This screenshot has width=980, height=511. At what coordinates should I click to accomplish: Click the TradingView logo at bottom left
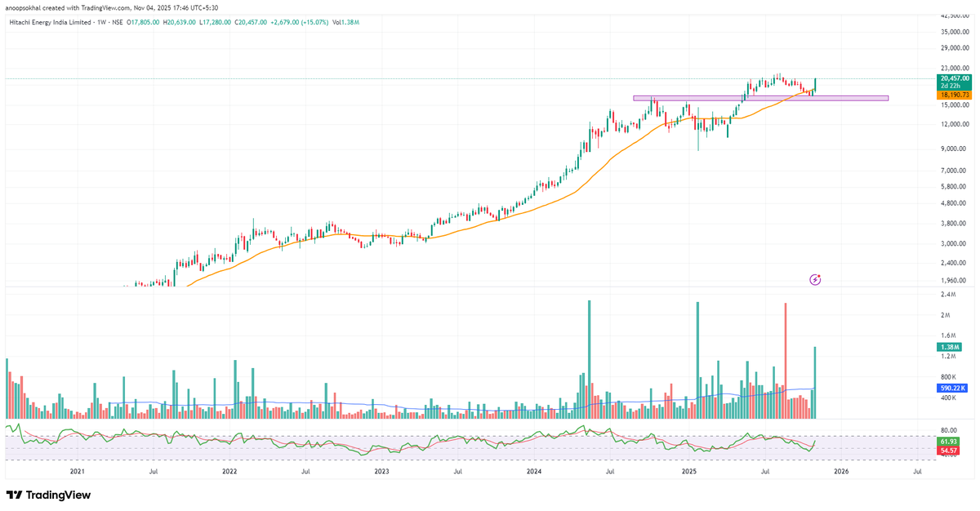(48, 495)
